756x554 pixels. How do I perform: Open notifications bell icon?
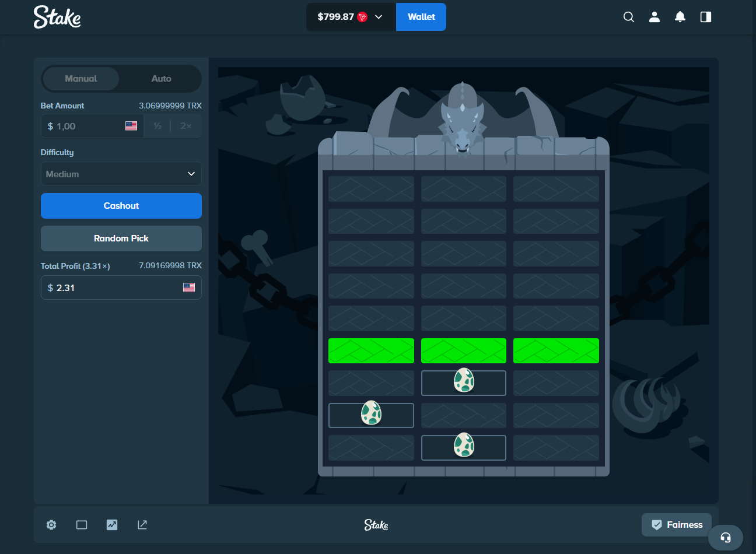[680, 17]
